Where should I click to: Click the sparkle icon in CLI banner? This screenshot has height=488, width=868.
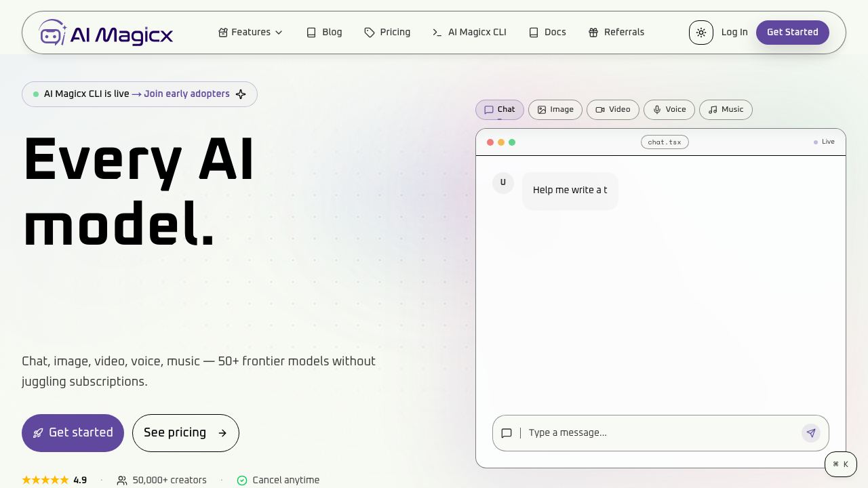pyautogui.click(x=241, y=94)
